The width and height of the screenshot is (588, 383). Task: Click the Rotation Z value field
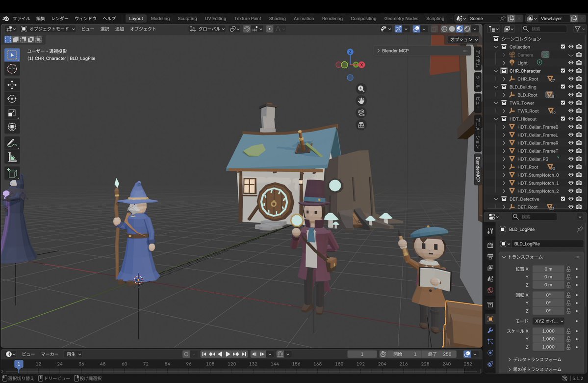pos(548,311)
